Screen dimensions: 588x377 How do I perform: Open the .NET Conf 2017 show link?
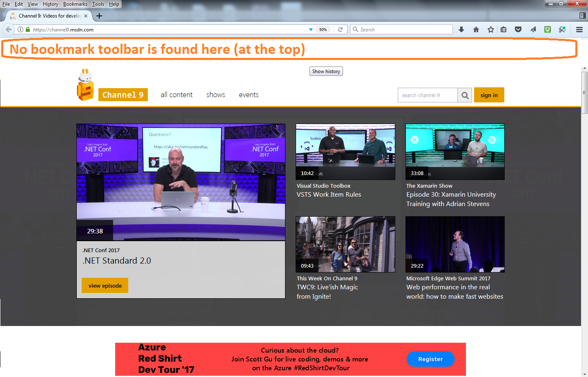101,251
